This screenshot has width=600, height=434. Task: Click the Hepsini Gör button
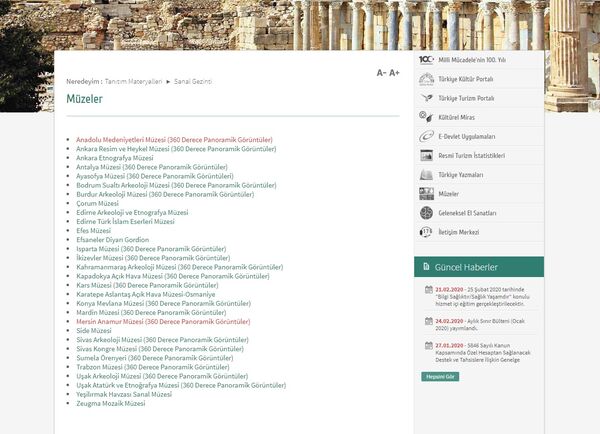coord(440,376)
